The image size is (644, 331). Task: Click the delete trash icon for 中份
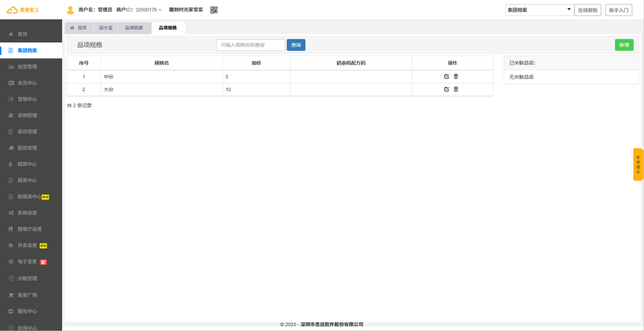[x=456, y=76]
